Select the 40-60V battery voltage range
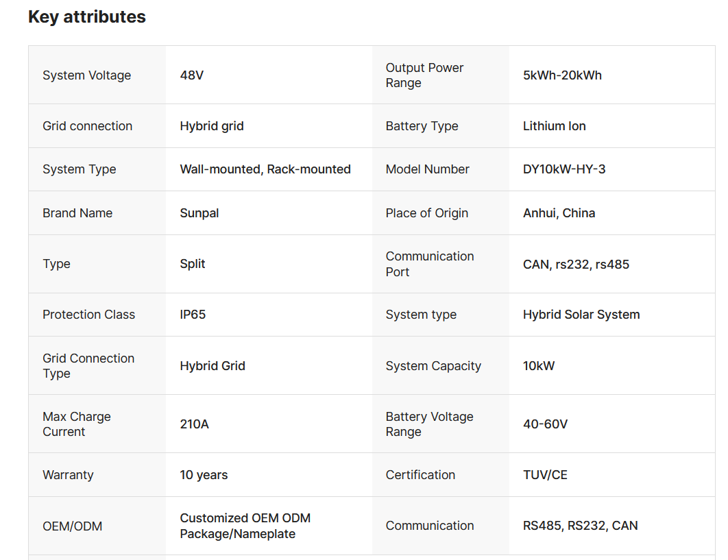This screenshot has height=560, width=728. coord(545,424)
